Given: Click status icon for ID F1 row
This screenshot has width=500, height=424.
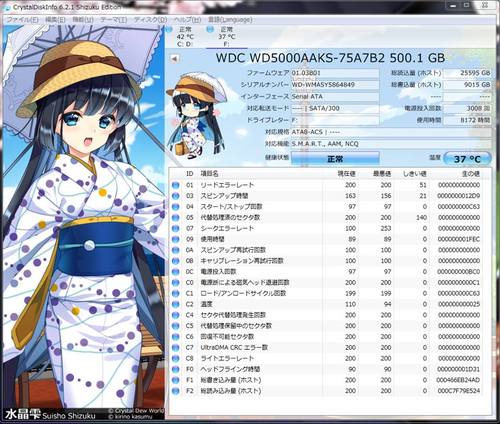Looking at the screenshot, I should (175, 380).
